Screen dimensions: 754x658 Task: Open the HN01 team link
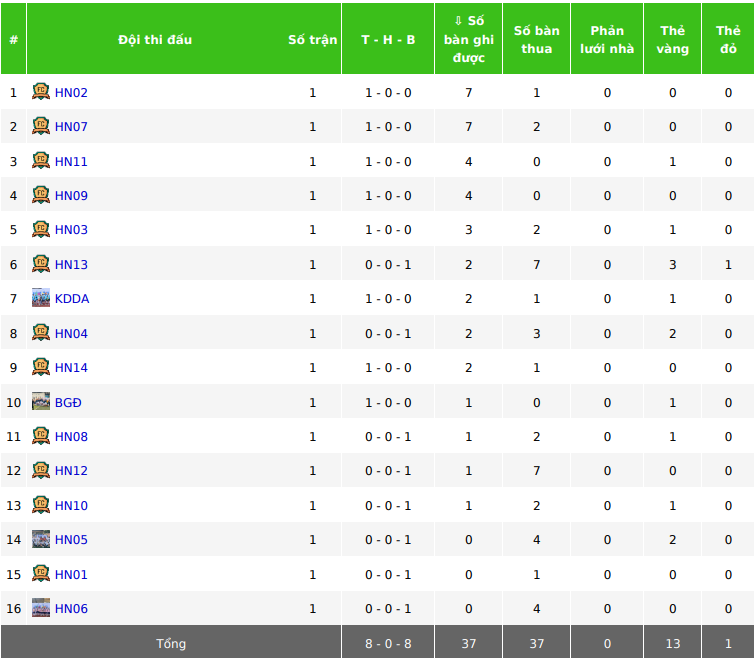[71, 574]
